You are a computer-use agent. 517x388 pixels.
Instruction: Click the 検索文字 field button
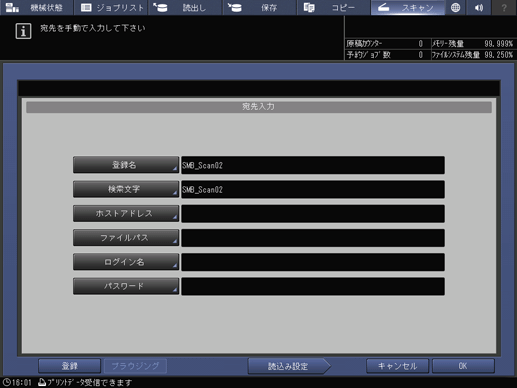pos(126,189)
